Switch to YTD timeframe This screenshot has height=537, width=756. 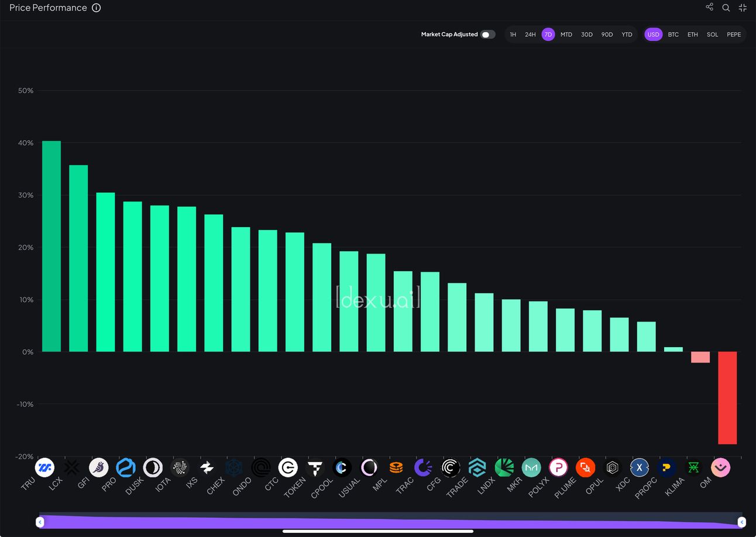click(627, 35)
